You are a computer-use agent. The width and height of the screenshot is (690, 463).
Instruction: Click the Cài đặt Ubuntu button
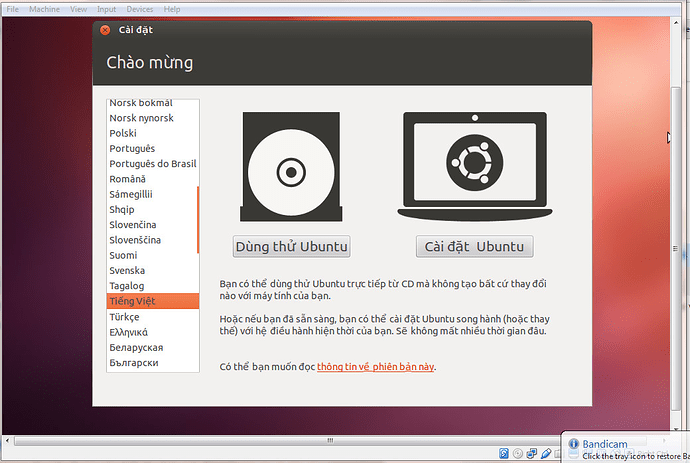(474, 246)
